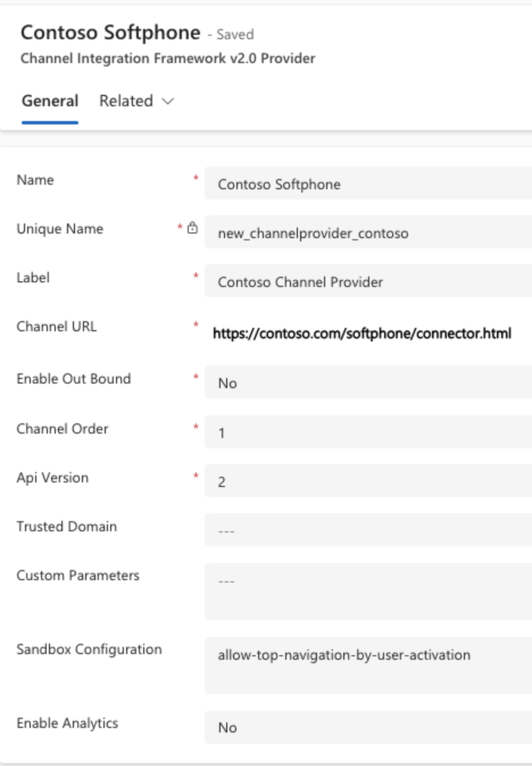Viewport: 532px width, 766px height.
Task: Edit the Sandbox Configuration text area
Action: click(368, 665)
